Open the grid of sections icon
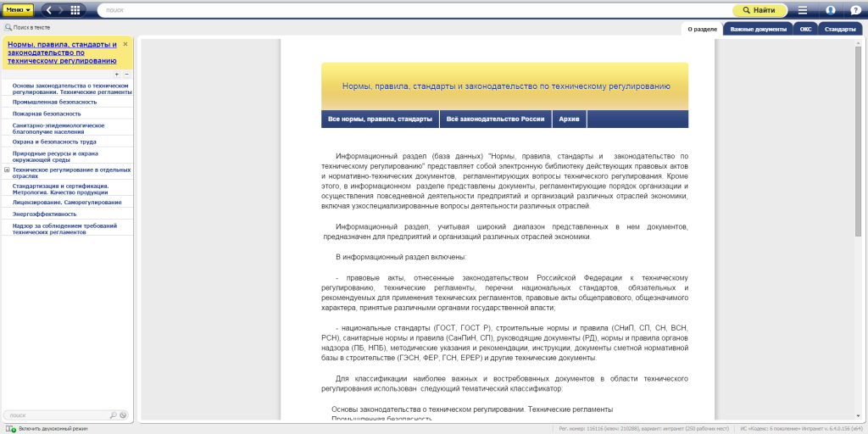 point(75,10)
